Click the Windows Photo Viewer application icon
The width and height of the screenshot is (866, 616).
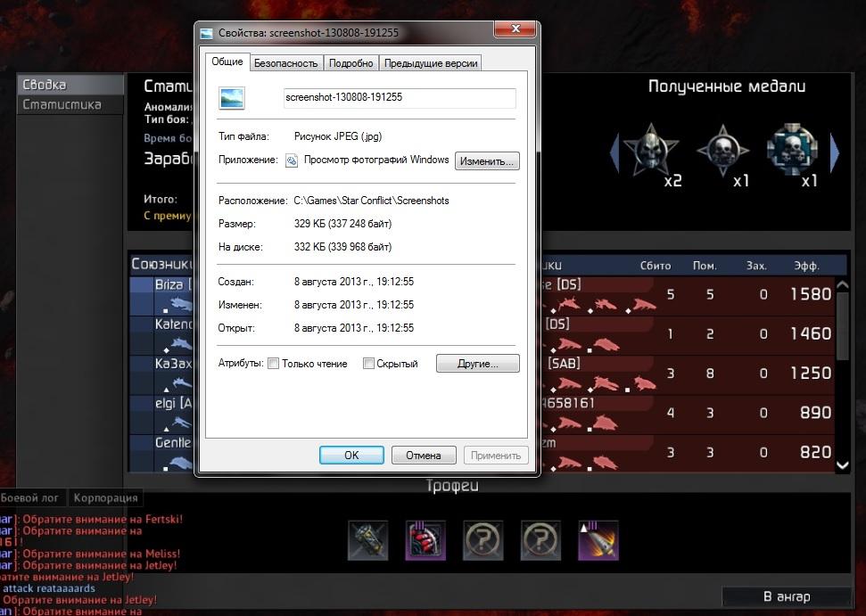[291, 160]
